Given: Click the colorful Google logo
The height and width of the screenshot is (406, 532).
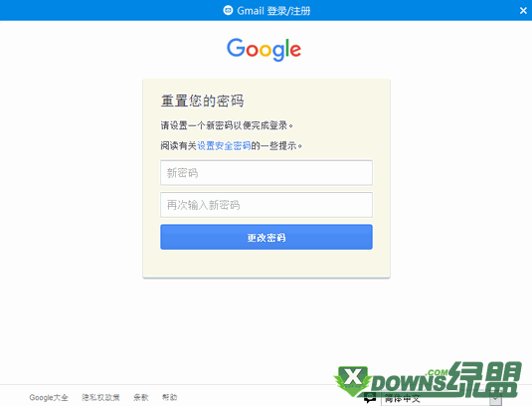Looking at the screenshot, I should (264, 50).
